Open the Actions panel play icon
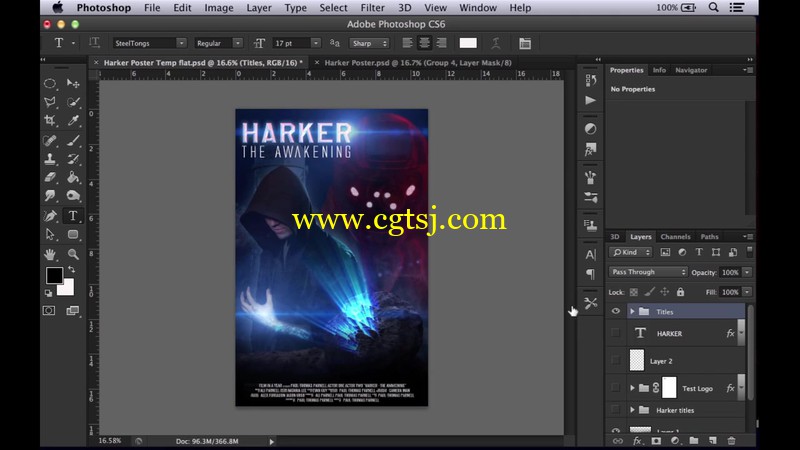 (x=590, y=100)
